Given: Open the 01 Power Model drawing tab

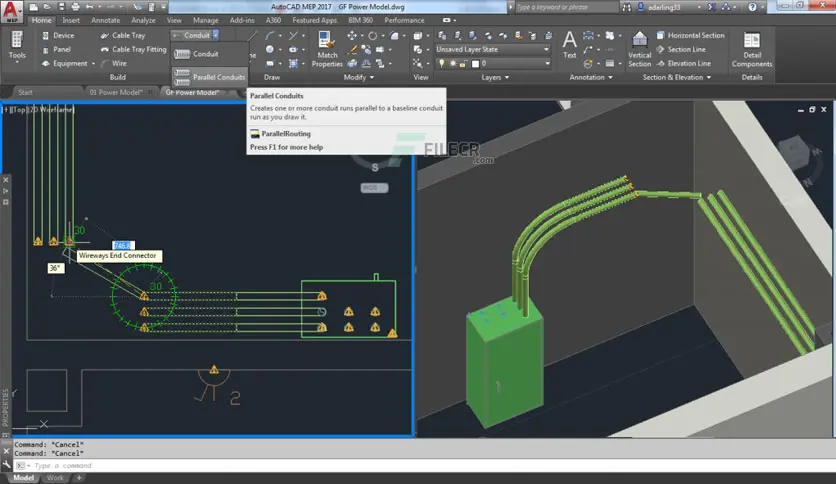Looking at the screenshot, I should coord(112,92).
